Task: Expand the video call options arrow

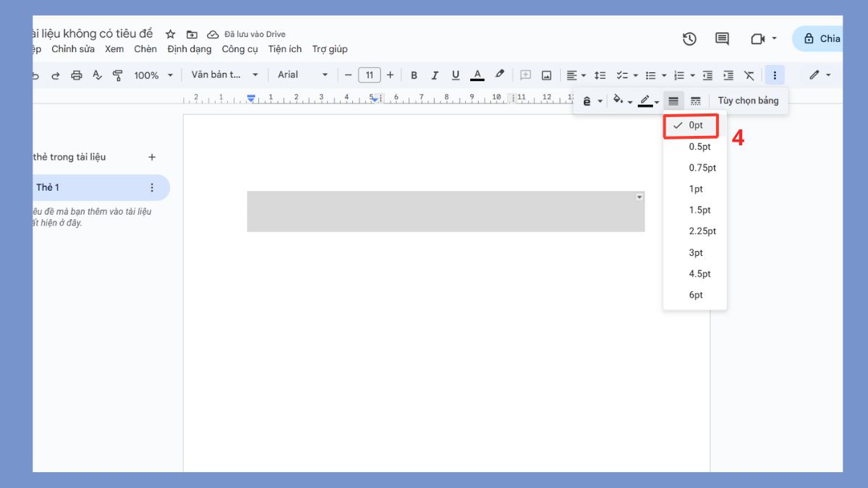Action: click(x=774, y=39)
